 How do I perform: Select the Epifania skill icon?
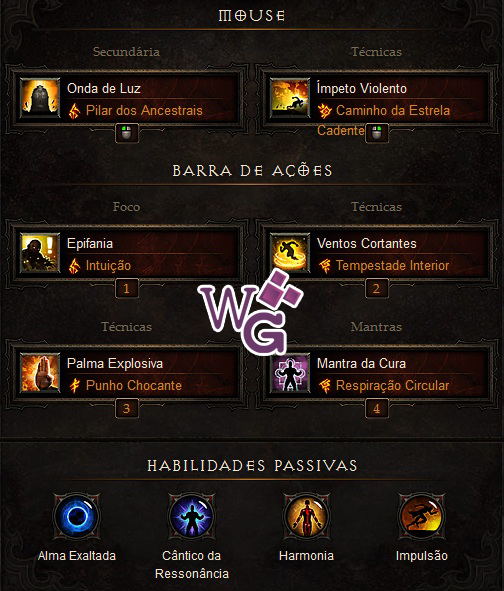point(40,253)
